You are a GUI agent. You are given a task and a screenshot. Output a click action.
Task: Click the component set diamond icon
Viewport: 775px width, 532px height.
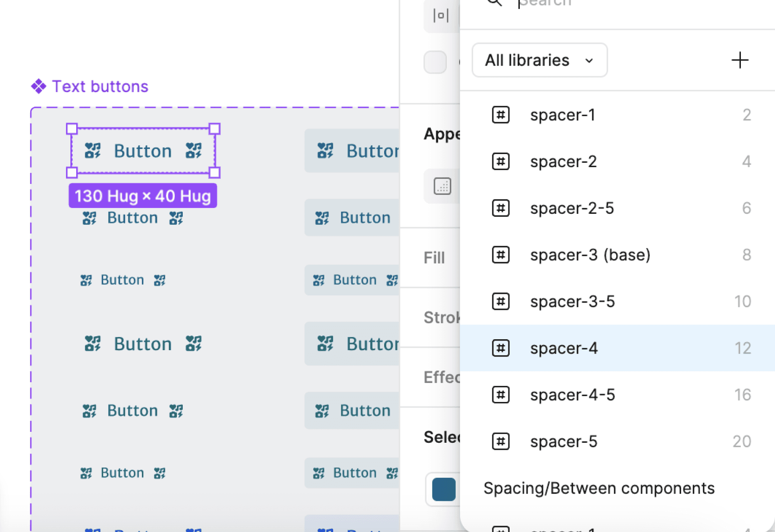tap(39, 86)
